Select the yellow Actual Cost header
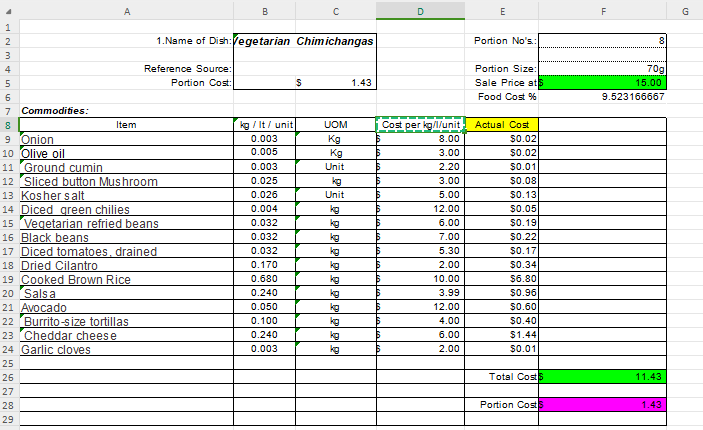The width and height of the screenshot is (703, 430). [502, 125]
